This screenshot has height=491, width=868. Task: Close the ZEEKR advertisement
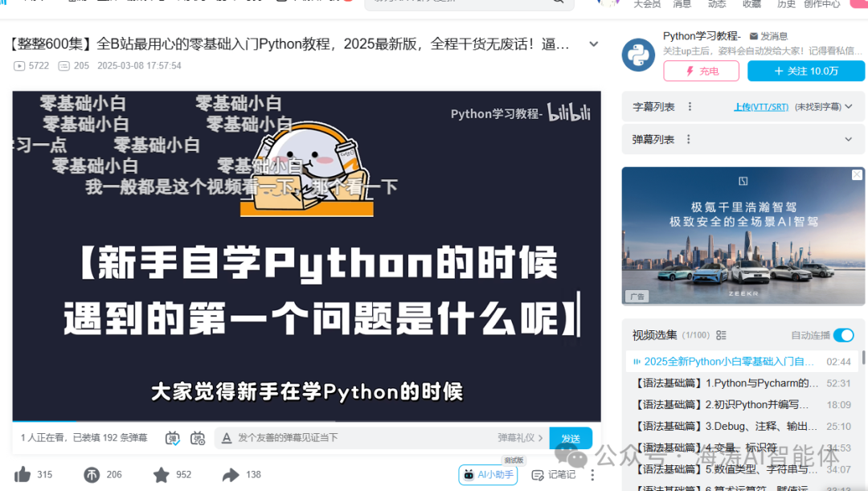[x=857, y=174]
